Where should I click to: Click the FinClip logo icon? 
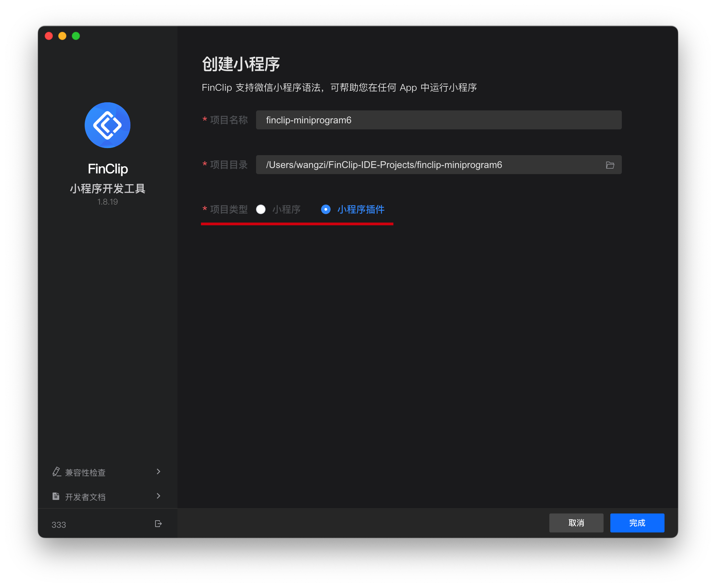click(x=107, y=125)
